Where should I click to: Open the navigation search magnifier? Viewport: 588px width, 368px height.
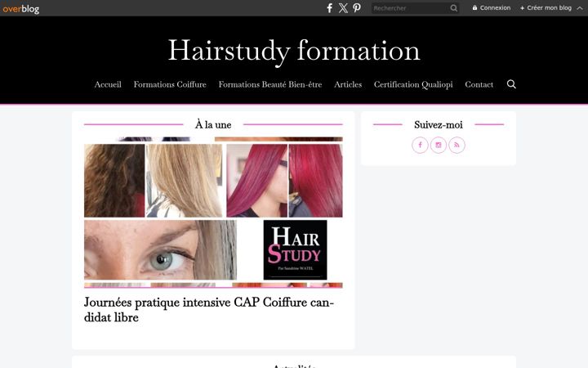click(511, 84)
